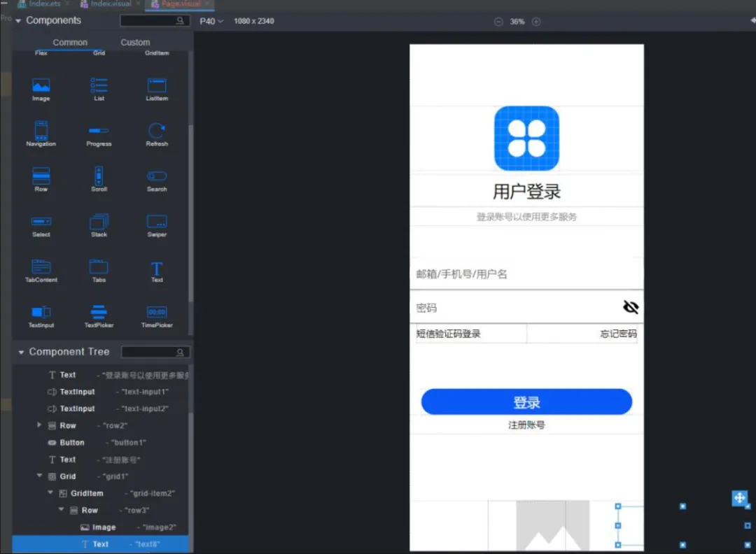Switch to the Custom components tab
This screenshot has height=554, width=756.
[135, 43]
